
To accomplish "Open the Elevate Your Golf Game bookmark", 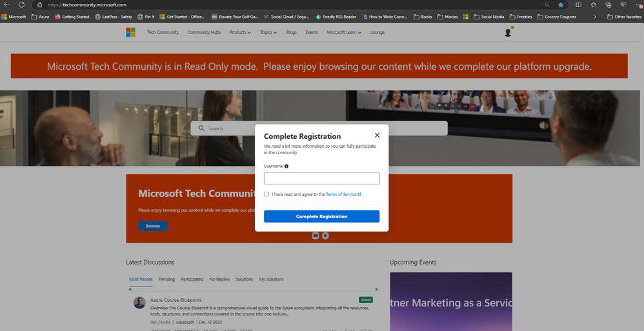I will coord(235,17).
